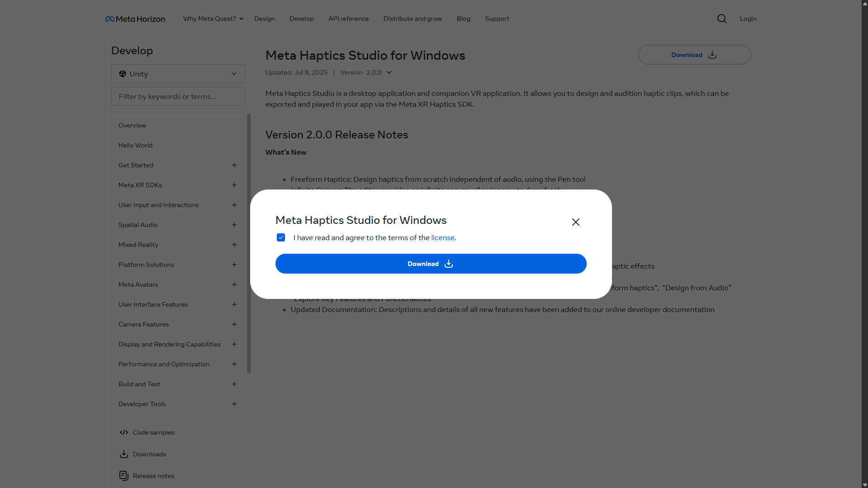
Task: Expand the Why Meta Quest? menu
Action: pos(213,19)
